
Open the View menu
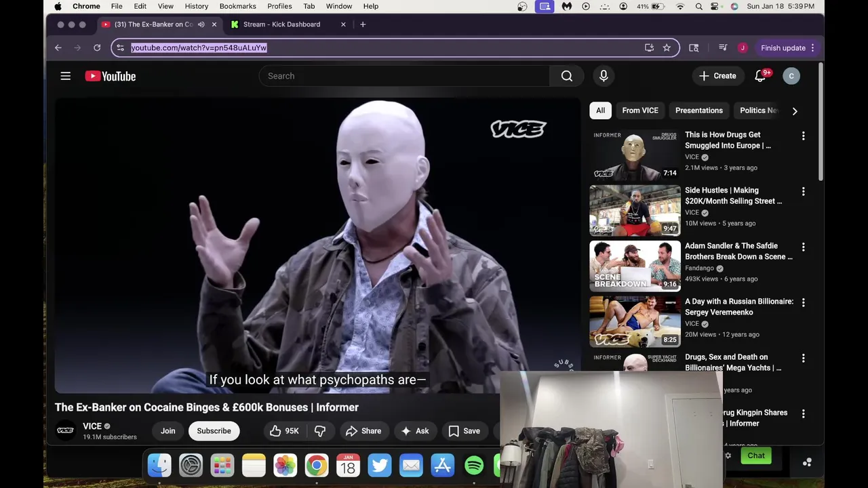point(165,6)
